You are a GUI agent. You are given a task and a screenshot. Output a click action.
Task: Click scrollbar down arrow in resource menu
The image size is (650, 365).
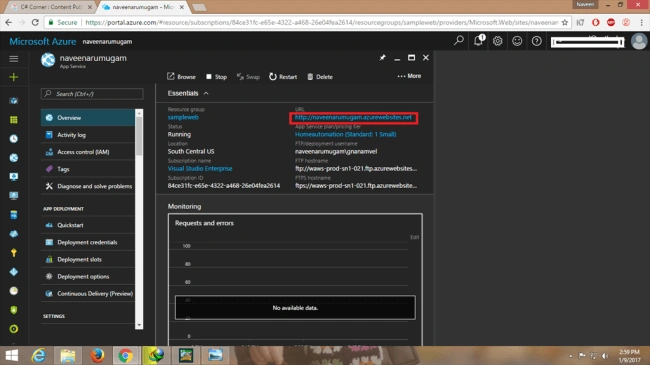tap(139, 325)
